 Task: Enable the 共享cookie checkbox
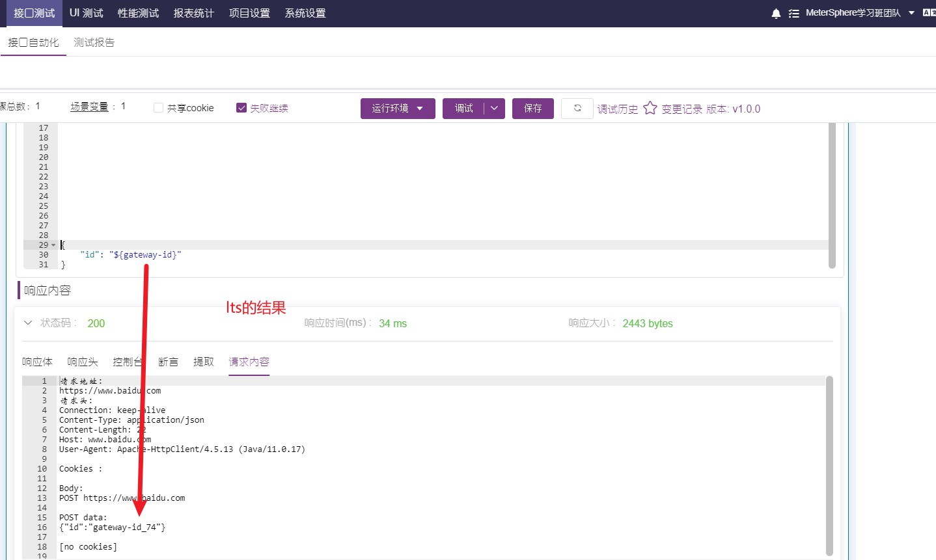[x=158, y=107]
